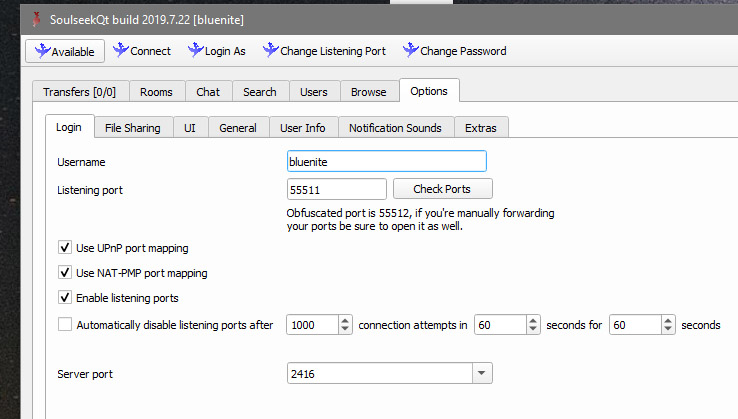
Task: Expand the Server port dropdown
Action: pos(482,374)
